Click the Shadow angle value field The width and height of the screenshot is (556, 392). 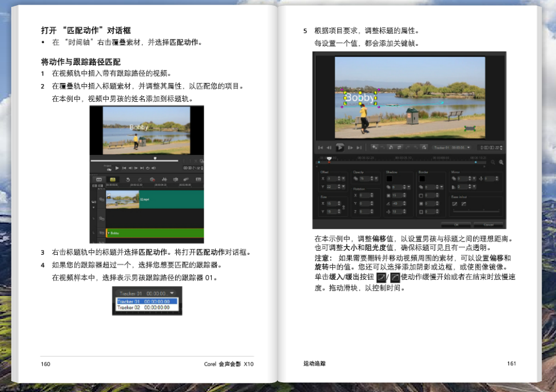coord(396,203)
